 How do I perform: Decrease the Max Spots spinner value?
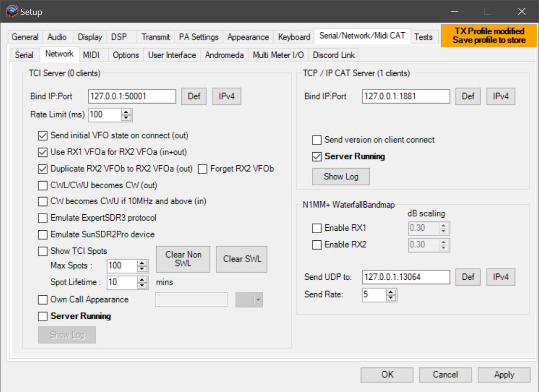(x=142, y=269)
